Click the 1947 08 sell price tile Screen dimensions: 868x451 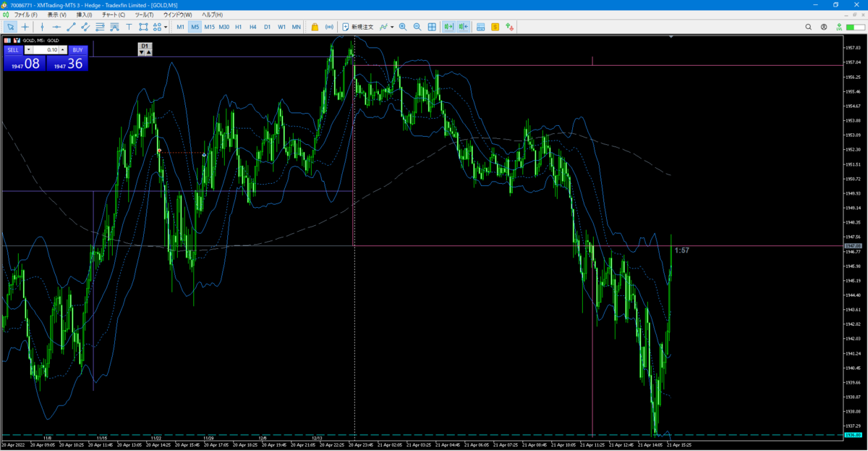pos(25,64)
